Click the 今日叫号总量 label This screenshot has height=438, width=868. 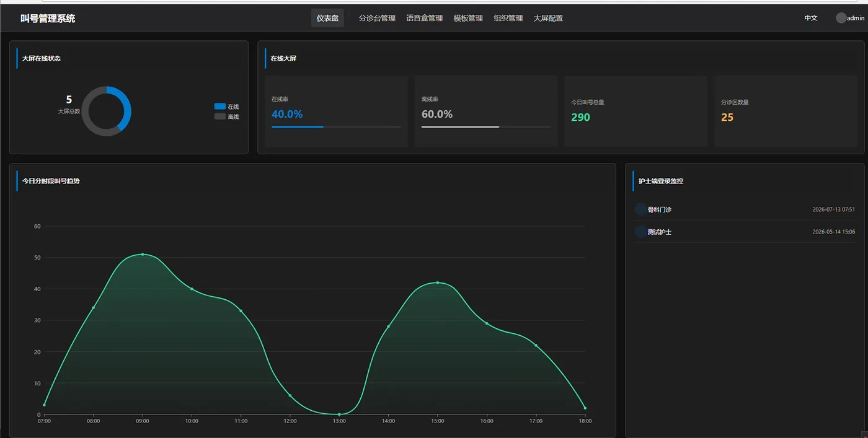[588, 102]
